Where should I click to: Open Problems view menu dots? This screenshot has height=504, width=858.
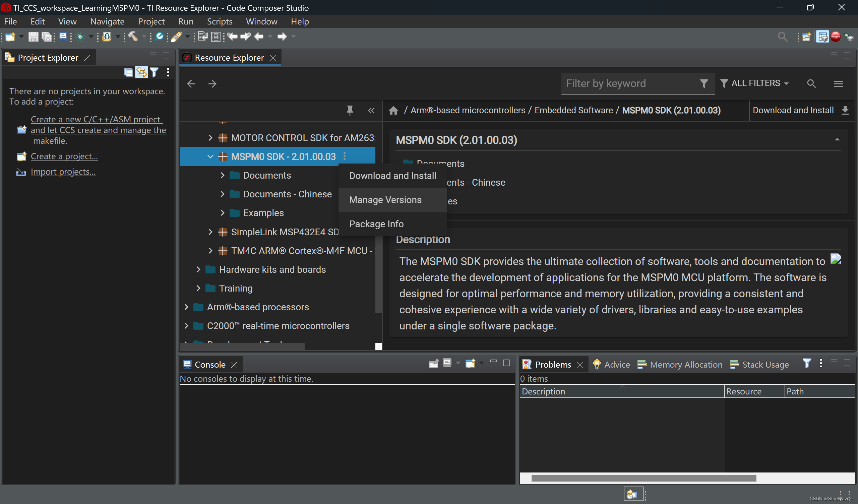(821, 363)
